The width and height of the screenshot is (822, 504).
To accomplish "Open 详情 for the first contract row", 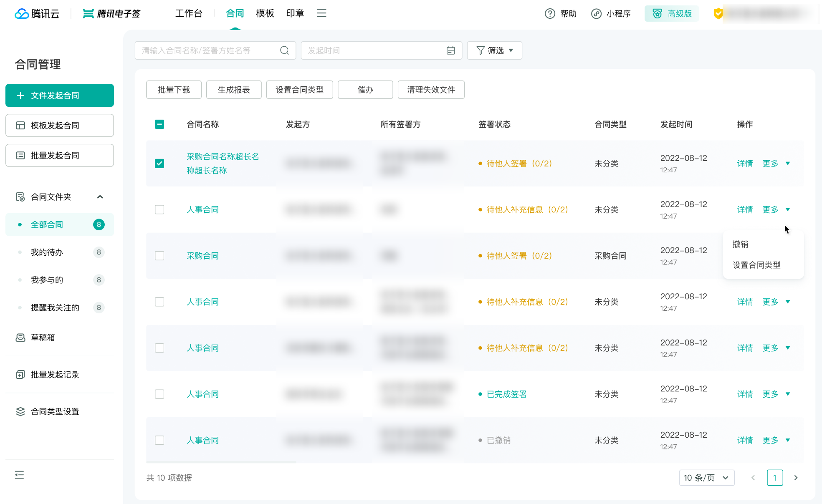I will 745,164.
